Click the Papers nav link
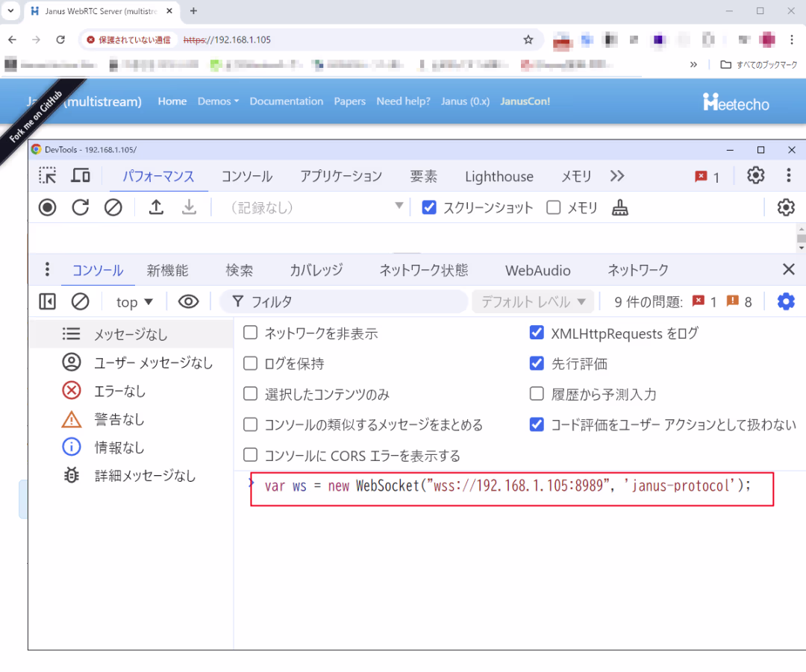 point(349,101)
